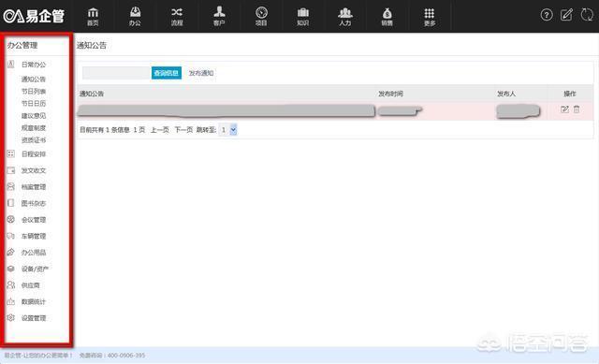This screenshot has width=599, height=364.
Task: Click the notice search input field
Action: 117,73
